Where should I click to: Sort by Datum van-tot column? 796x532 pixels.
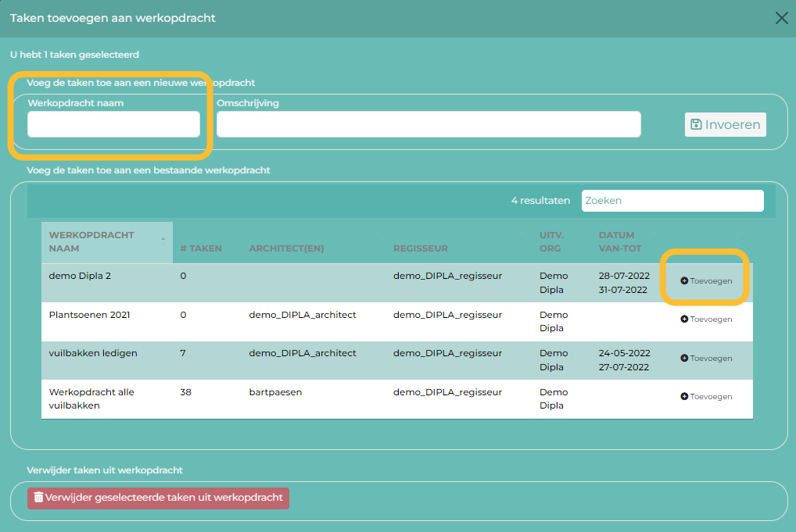[620, 241]
